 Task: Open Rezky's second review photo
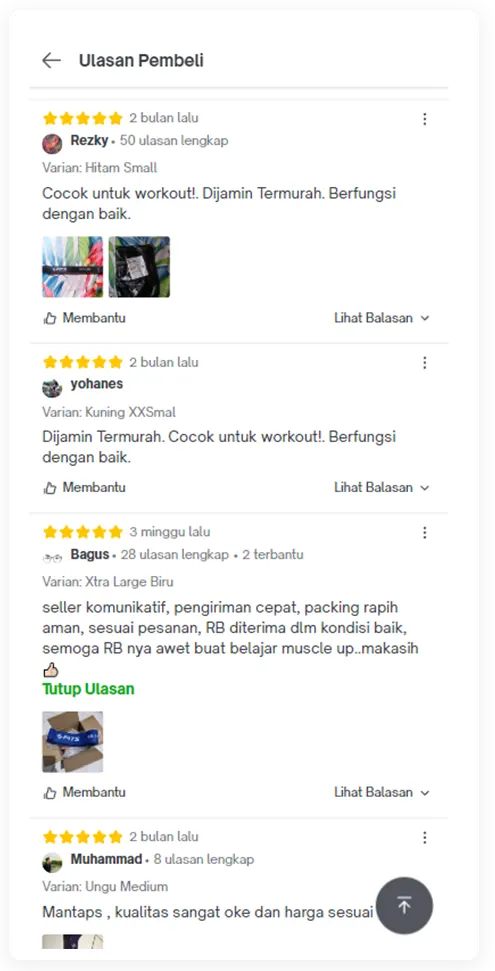(x=139, y=267)
